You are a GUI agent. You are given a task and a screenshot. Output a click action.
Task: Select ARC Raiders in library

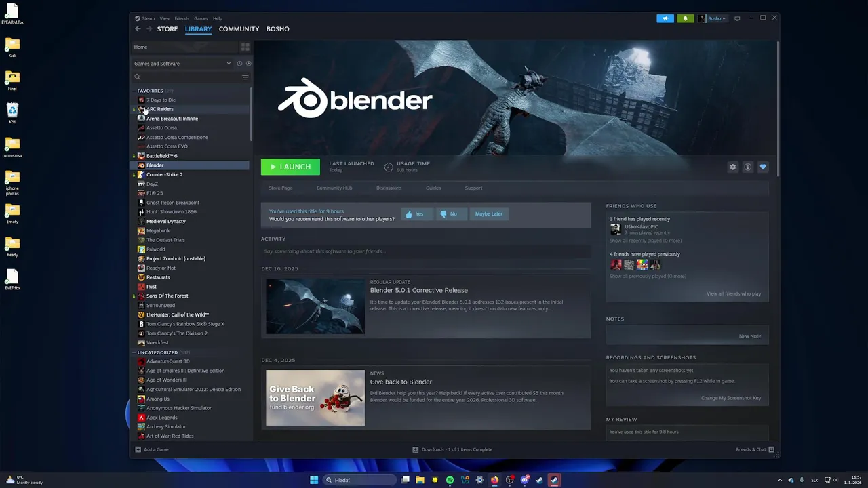coord(160,109)
